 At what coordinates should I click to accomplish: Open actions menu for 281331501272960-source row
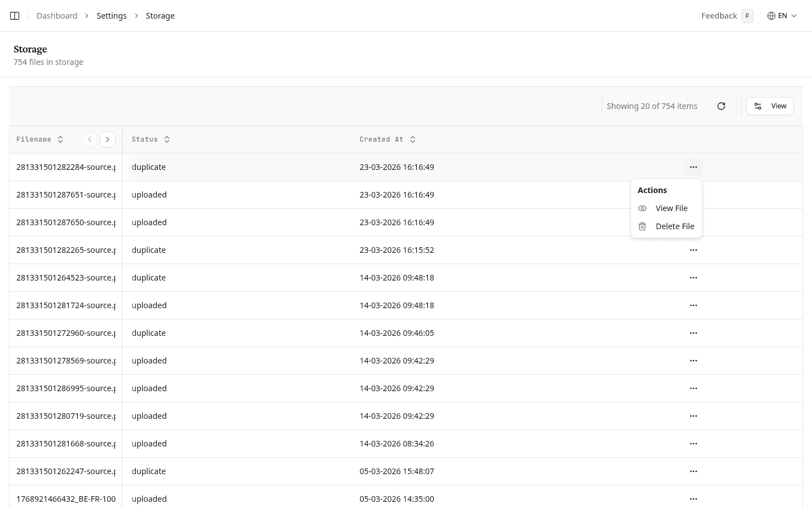pos(694,333)
